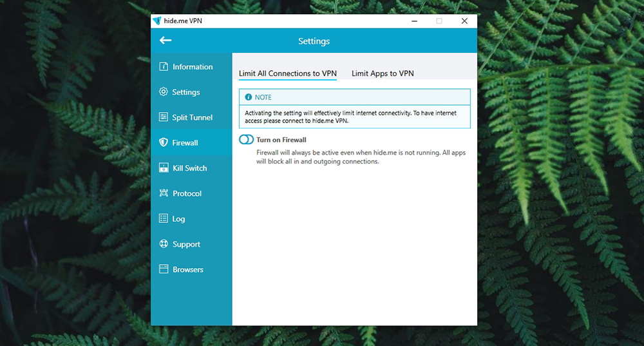Open the Protocol sidebar label
Screen dimensions: 644x346
click(187, 193)
